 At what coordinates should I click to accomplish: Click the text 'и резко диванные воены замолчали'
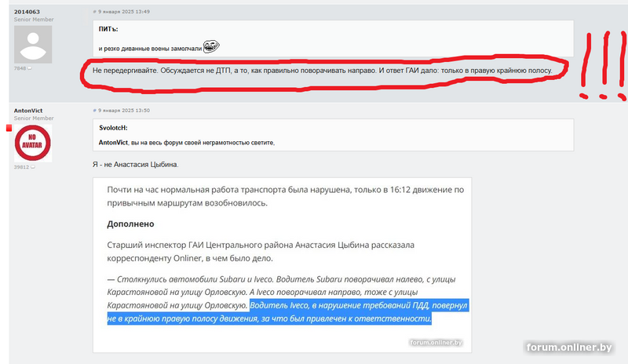tap(150, 49)
